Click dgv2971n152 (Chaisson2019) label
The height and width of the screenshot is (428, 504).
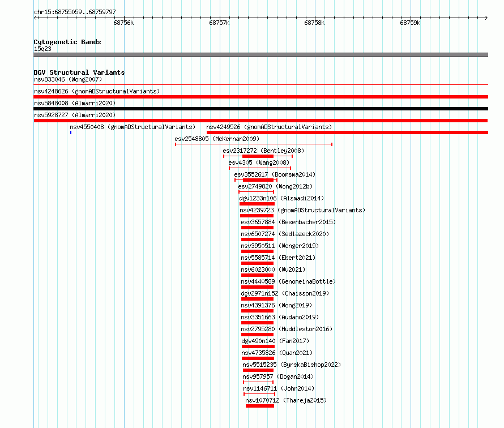tap(285, 293)
